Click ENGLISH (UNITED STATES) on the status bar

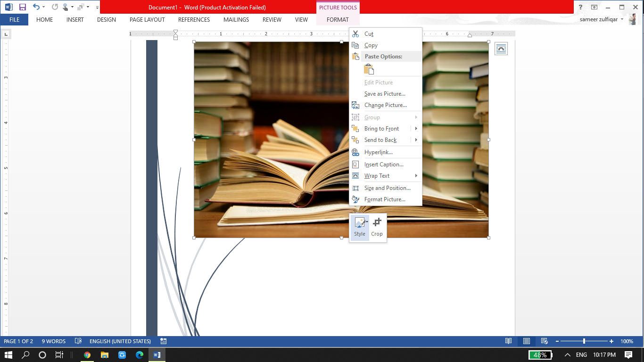122,341
